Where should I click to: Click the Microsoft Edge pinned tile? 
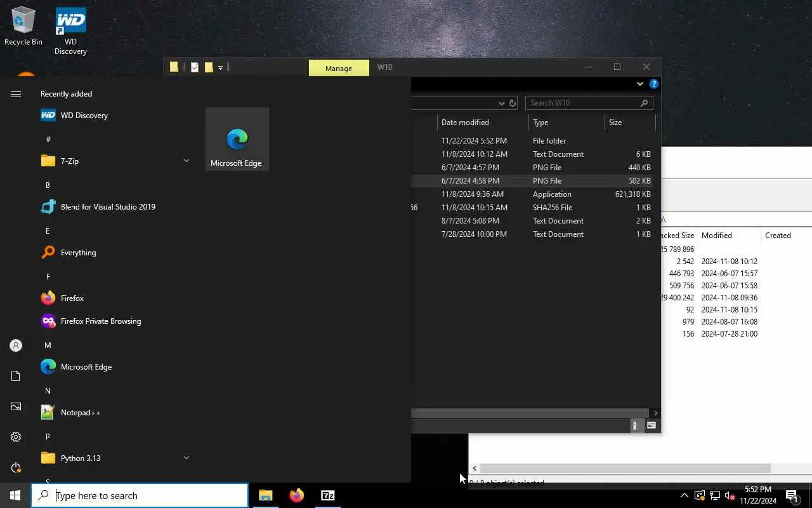[237, 139]
